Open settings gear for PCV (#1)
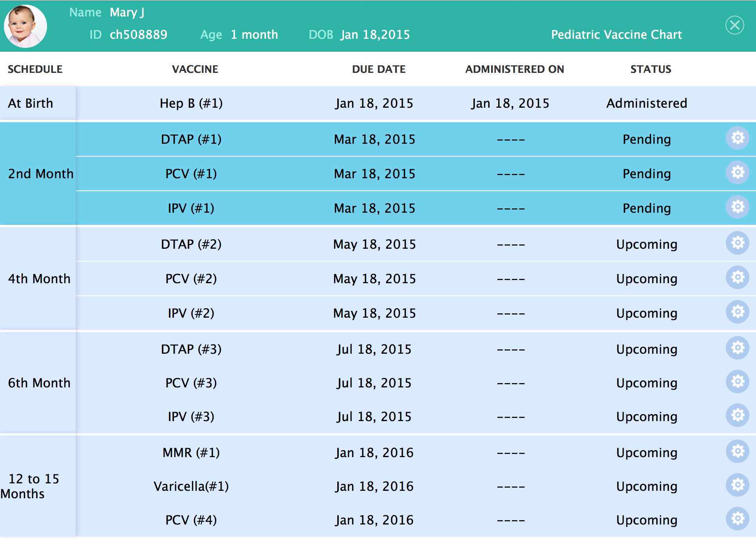 pyautogui.click(x=738, y=172)
